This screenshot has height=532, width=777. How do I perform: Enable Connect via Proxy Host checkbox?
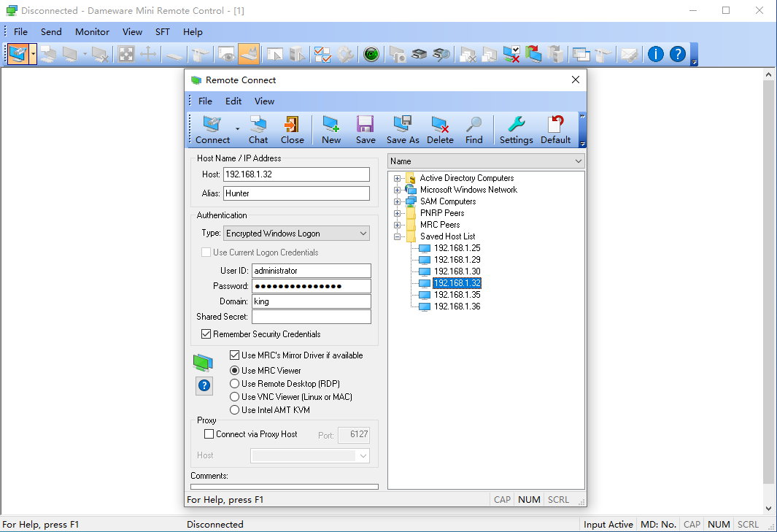tap(209, 433)
